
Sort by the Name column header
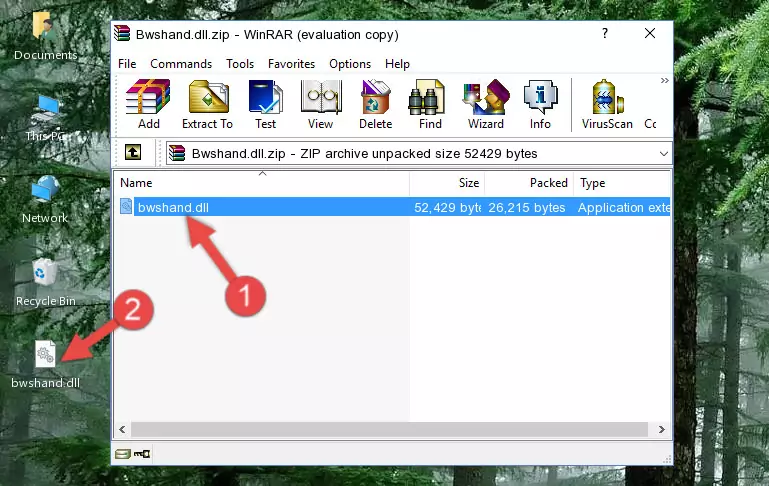[262, 183]
